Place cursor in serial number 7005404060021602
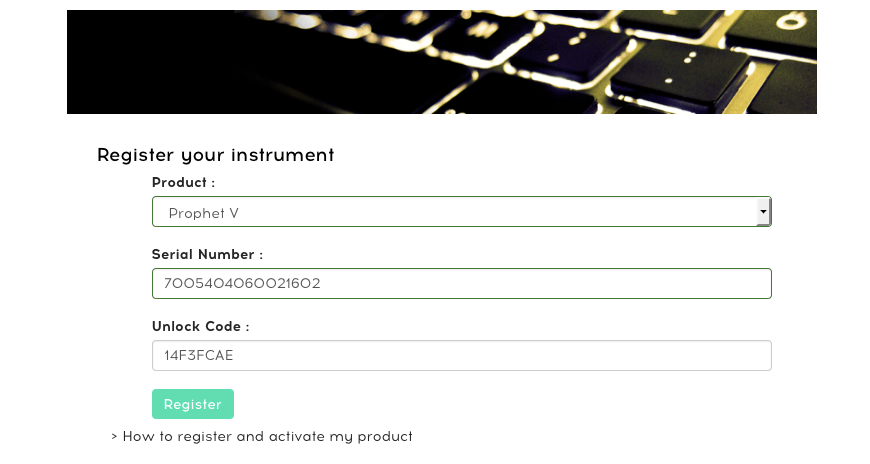Viewport: 870px width, 464px height. [242, 284]
